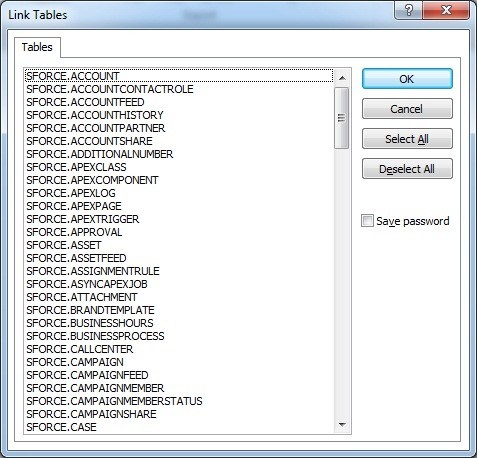Viewport: 477px width, 458px height.
Task: Click Deselect All button
Action: pyautogui.click(x=407, y=169)
